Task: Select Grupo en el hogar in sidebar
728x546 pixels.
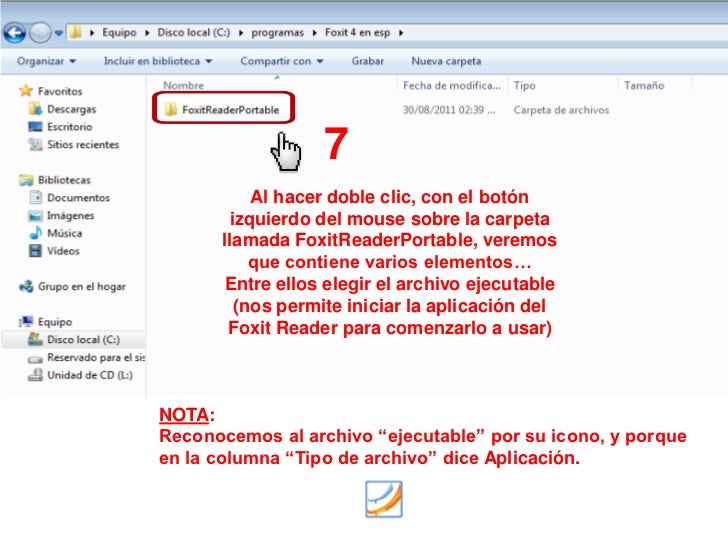Action: coord(82,286)
